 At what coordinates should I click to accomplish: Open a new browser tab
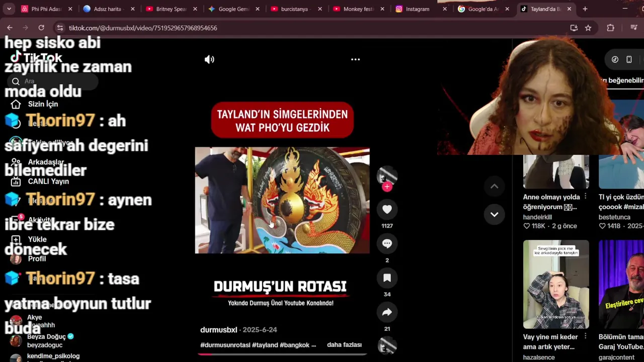[x=585, y=9]
